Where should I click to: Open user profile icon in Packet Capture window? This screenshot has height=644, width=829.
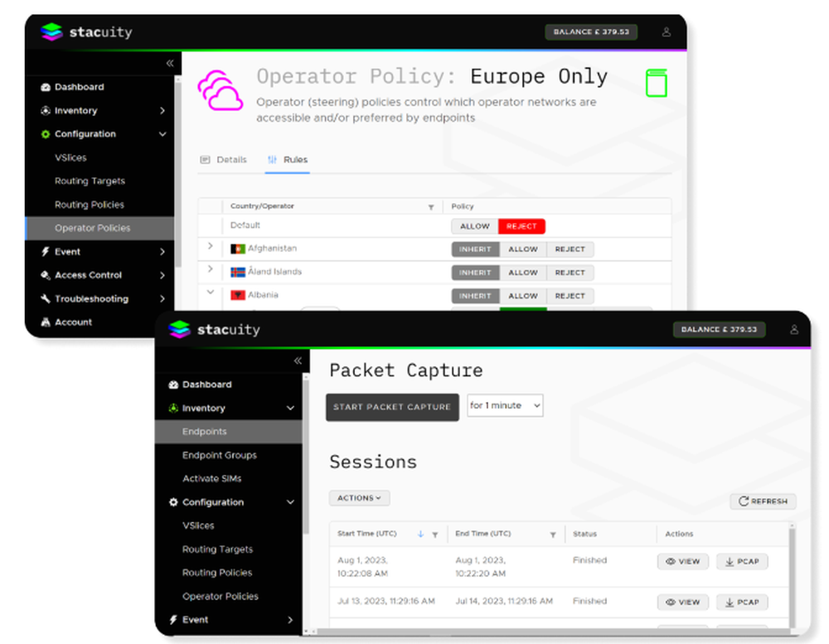pyautogui.click(x=793, y=329)
